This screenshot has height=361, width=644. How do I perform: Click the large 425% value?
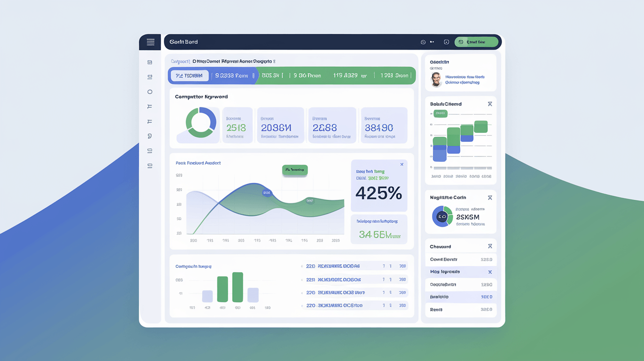(378, 193)
